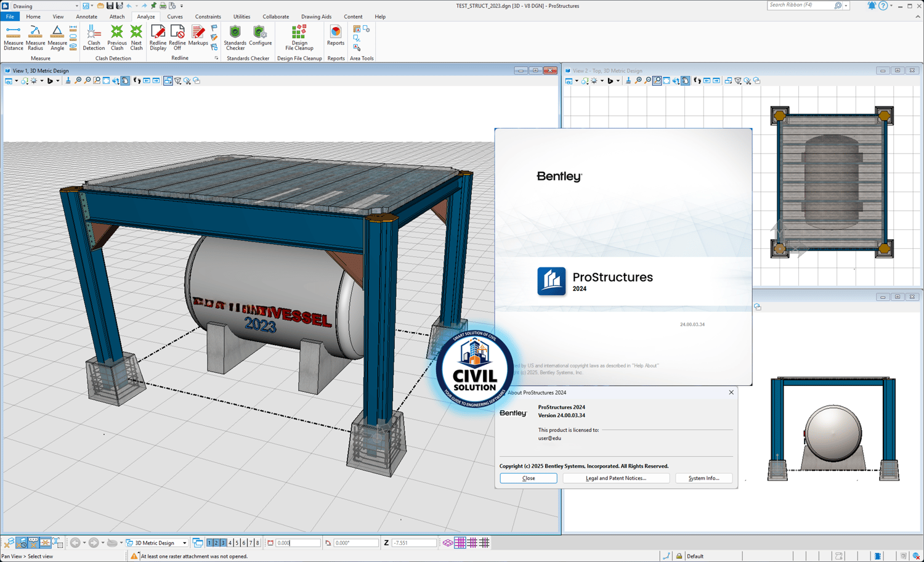Switch to the Utilities ribbon tab
The height and width of the screenshot is (562, 924).
(x=241, y=17)
